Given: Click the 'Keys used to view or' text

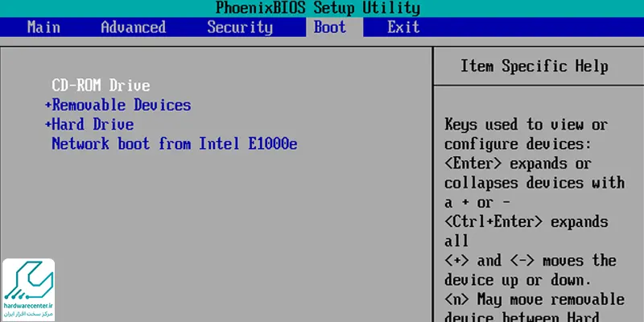Looking at the screenshot, I should [526, 125].
